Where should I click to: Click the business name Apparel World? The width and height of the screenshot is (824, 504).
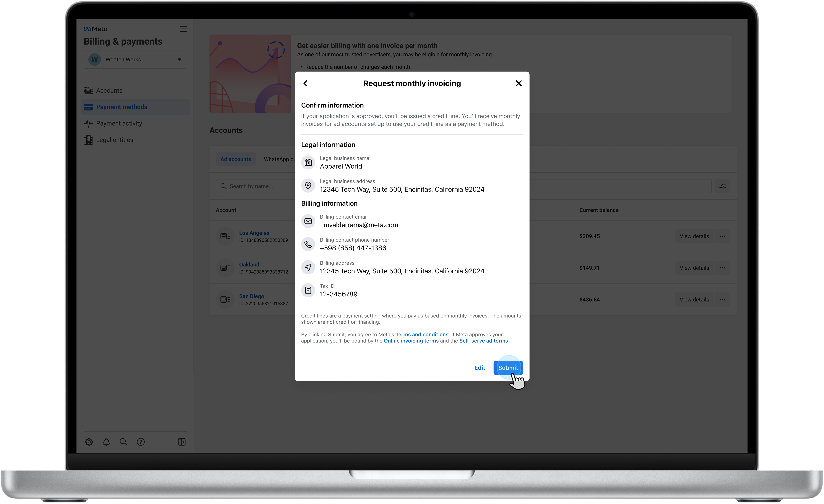click(341, 167)
